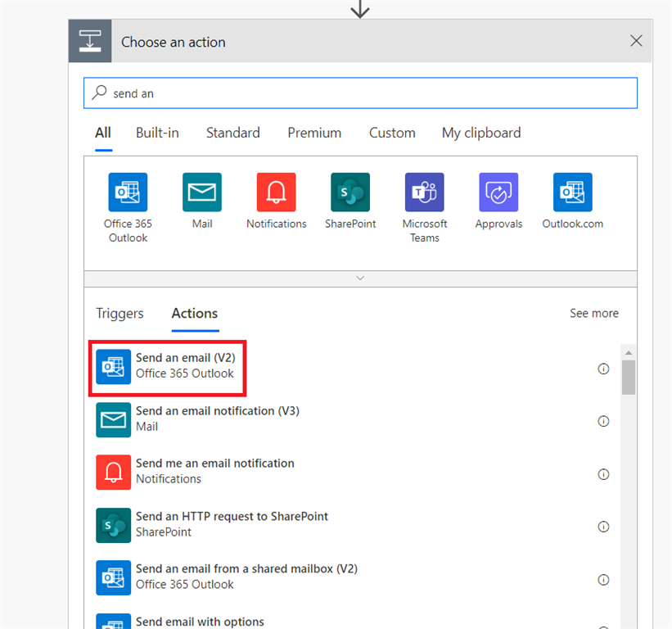Click the Send me an email notification bell icon

pos(113,472)
